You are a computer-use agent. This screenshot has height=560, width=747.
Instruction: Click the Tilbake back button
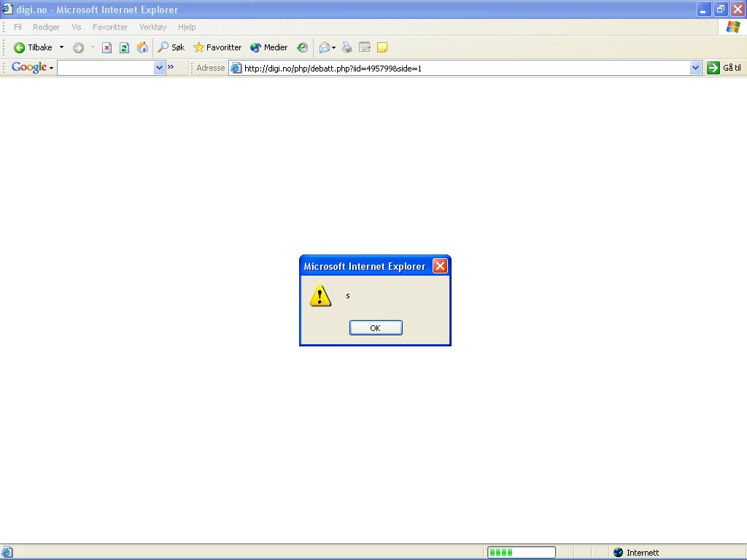coord(33,47)
